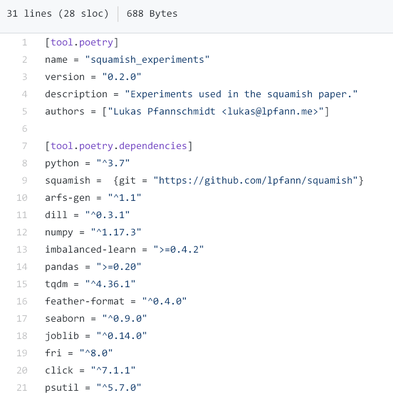The height and width of the screenshot is (400, 393).
Task: Click line number 6
Action: (24, 129)
